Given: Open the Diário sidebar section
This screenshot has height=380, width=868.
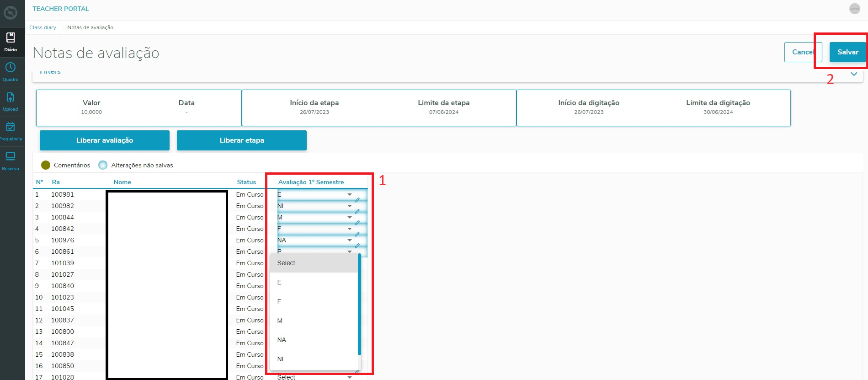Looking at the screenshot, I should coord(11,42).
